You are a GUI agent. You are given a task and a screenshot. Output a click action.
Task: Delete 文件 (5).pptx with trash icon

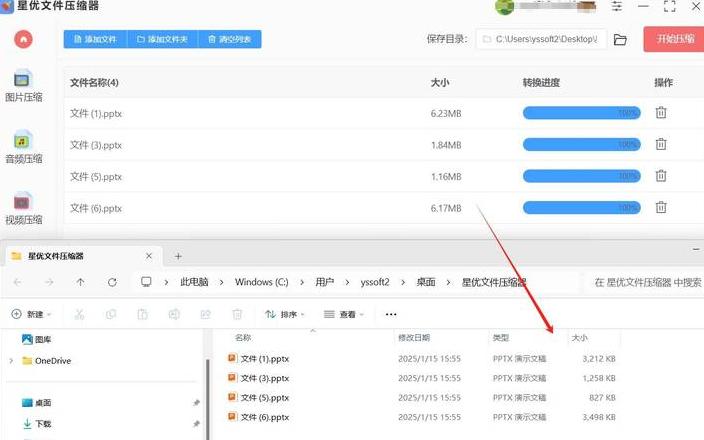click(661, 176)
